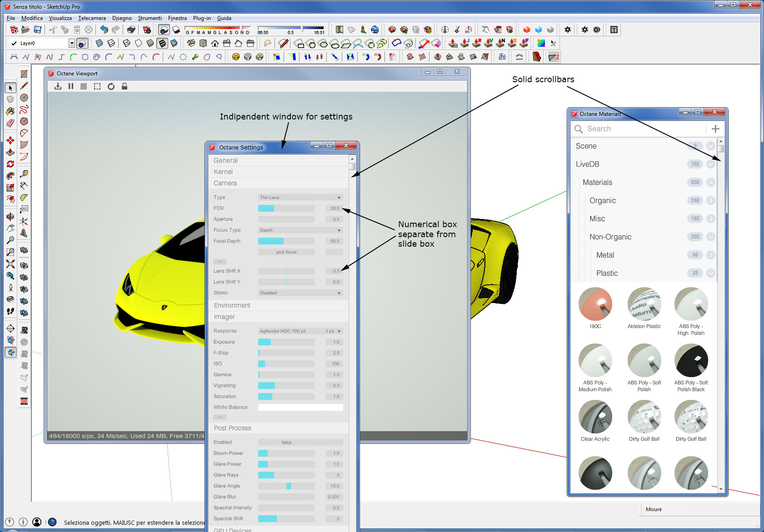Image resolution: width=764 pixels, height=532 pixels.
Task: Click the Undo arrow in toolbar
Action: click(x=104, y=30)
